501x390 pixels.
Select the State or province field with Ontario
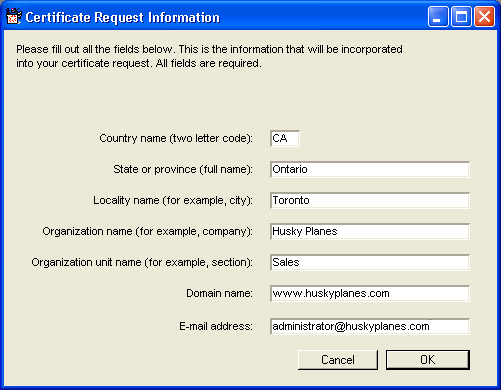(x=370, y=169)
